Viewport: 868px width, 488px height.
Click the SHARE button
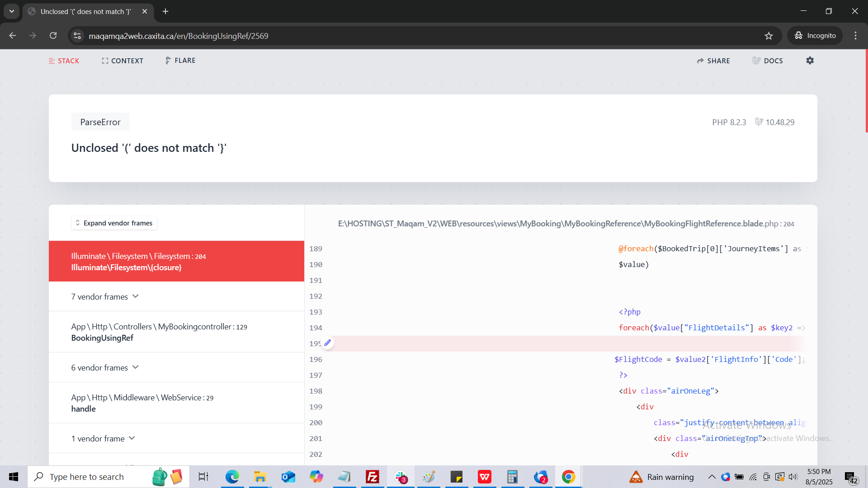click(x=713, y=61)
